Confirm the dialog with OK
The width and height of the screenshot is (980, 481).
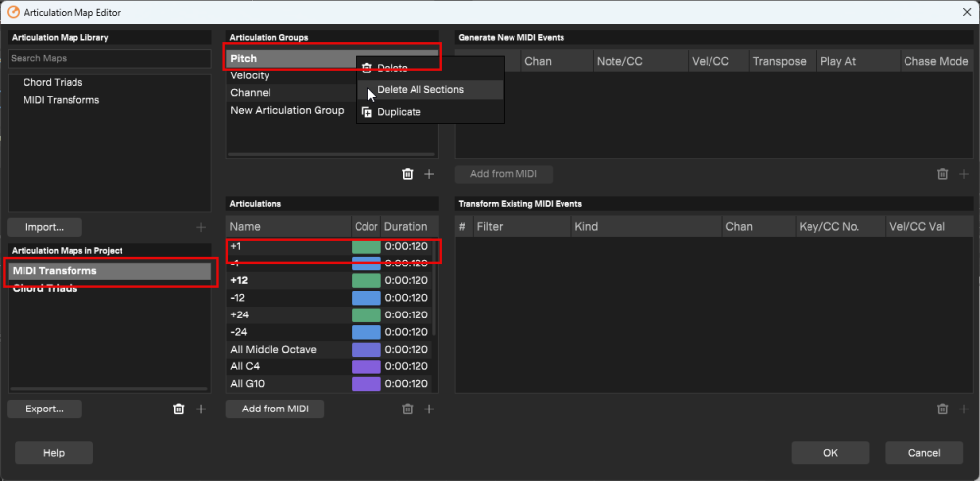coord(830,453)
